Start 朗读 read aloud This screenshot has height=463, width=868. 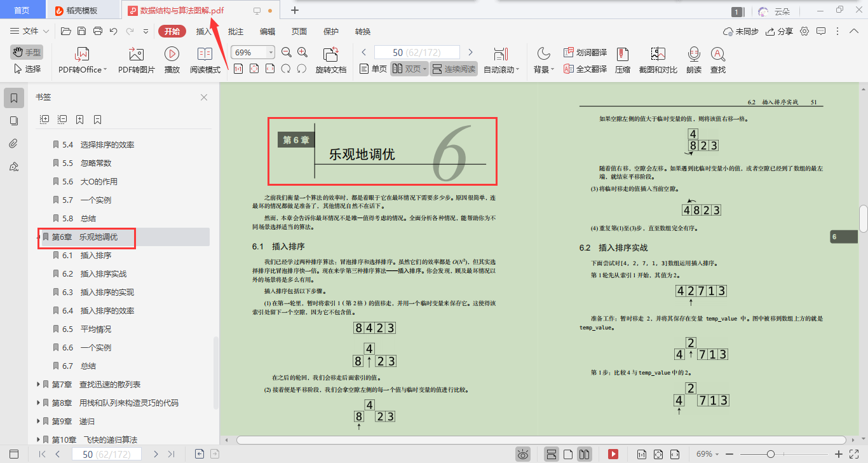click(x=694, y=60)
